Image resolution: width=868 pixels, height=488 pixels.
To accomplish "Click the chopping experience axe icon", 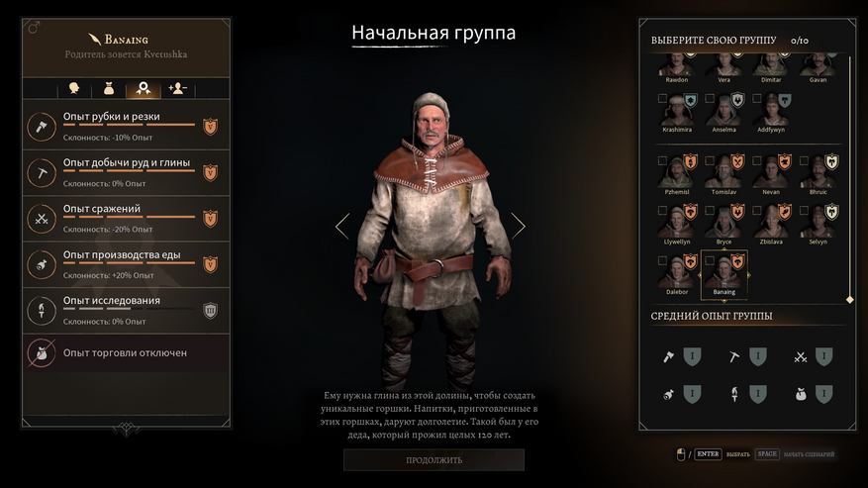I will coord(42,127).
